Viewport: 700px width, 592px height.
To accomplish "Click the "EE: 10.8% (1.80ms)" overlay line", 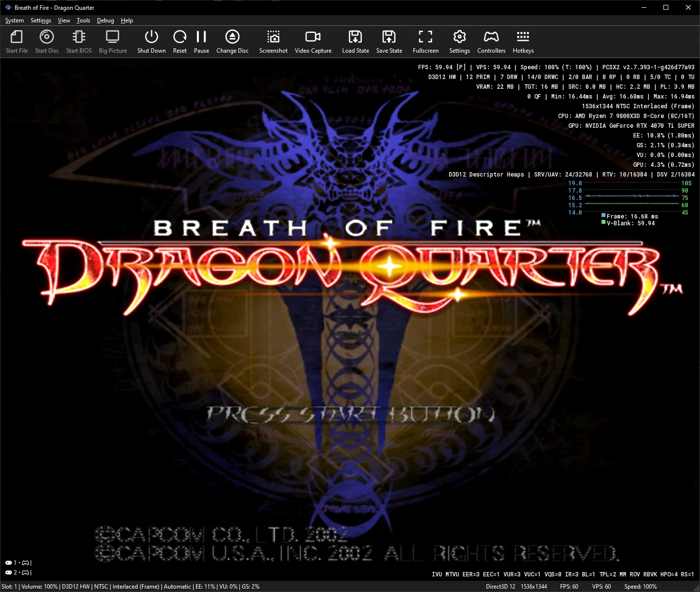I will [663, 136].
